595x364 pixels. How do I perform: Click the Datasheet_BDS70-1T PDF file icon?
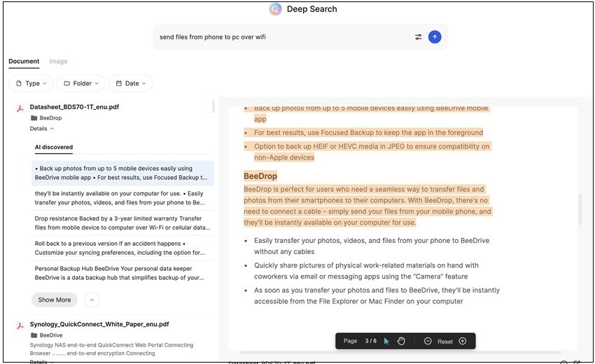tap(21, 108)
